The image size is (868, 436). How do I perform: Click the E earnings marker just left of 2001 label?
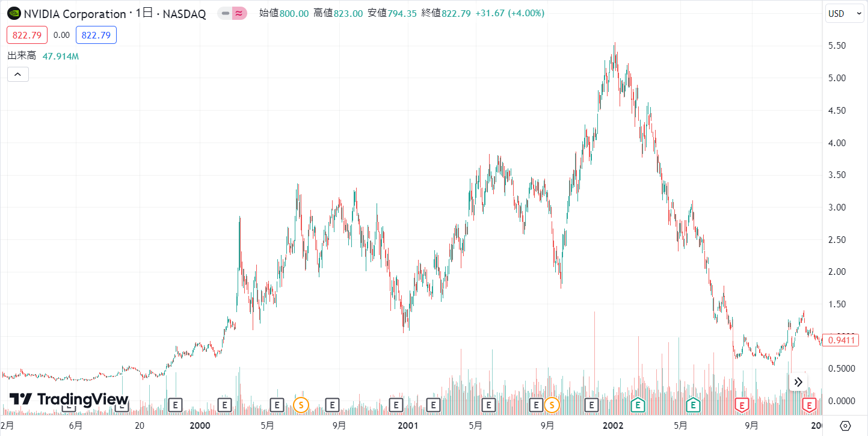396,405
